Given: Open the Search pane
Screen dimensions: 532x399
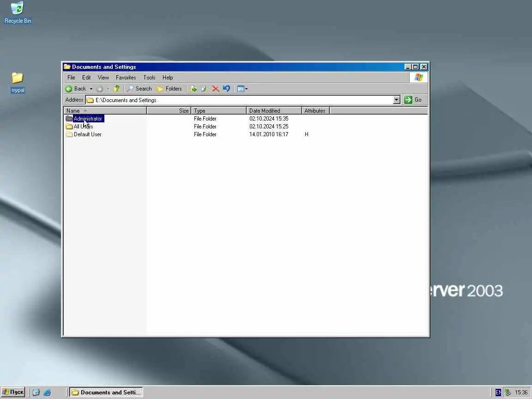Looking at the screenshot, I should coord(139,89).
